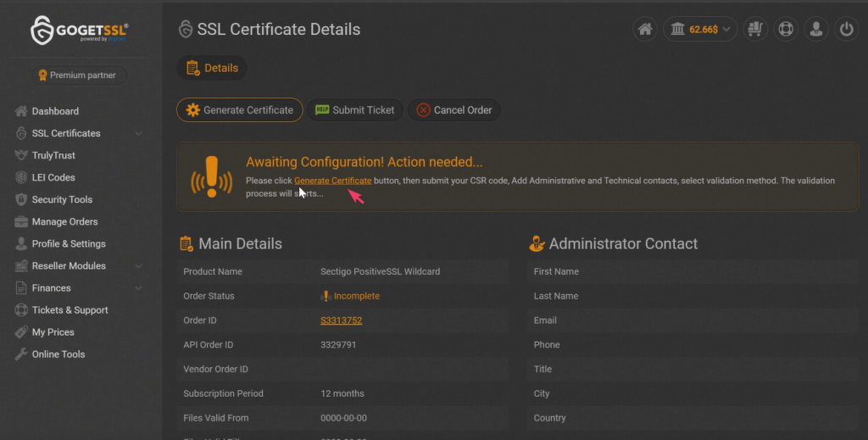
Task: Click the Generate Certificate button
Action: 240,110
